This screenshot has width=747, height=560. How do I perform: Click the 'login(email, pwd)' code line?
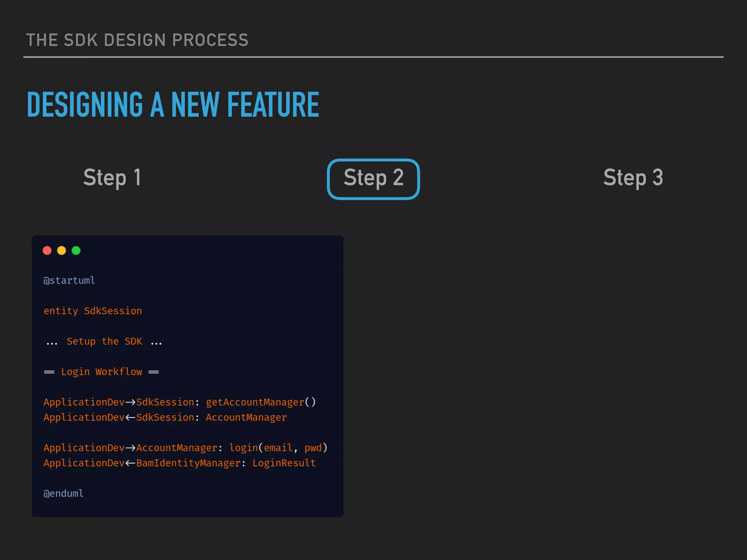186,448
